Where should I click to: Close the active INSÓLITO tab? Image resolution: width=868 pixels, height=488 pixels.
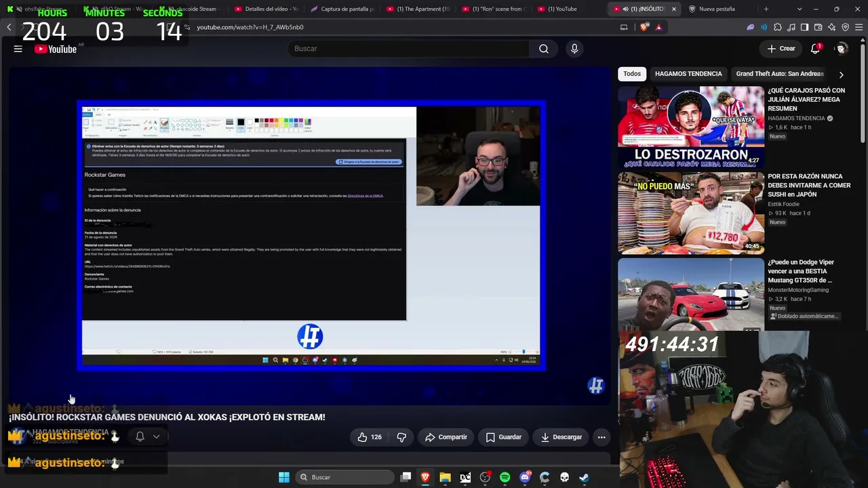click(673, 9)
